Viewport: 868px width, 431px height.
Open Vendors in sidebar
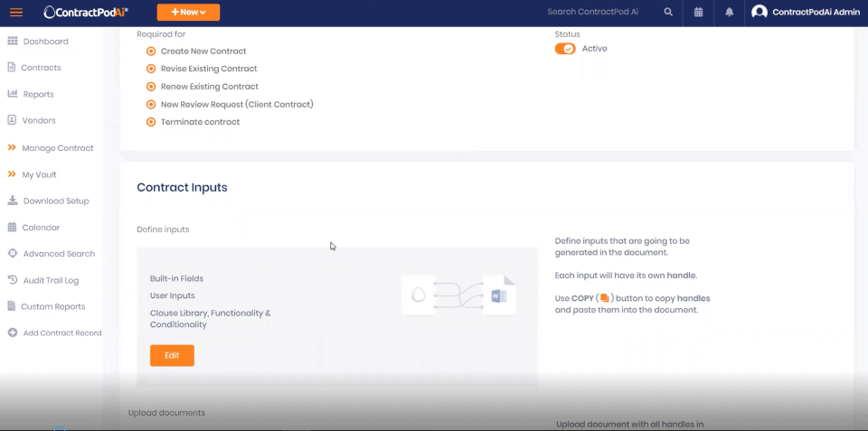39,120
